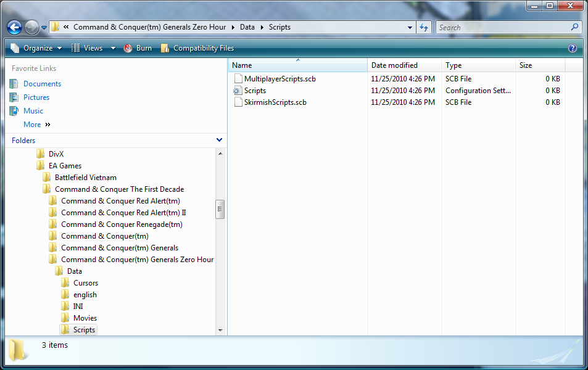The image size is (588, 370).
Task: Select the MultiplayerScripts.scb file
Action: tap(280, 79)
